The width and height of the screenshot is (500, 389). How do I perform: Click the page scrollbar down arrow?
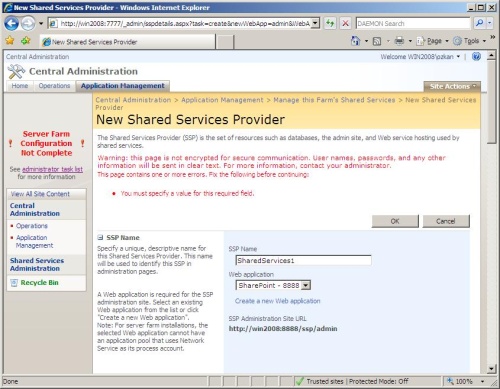pyautogui.click(x=491, y=368)
